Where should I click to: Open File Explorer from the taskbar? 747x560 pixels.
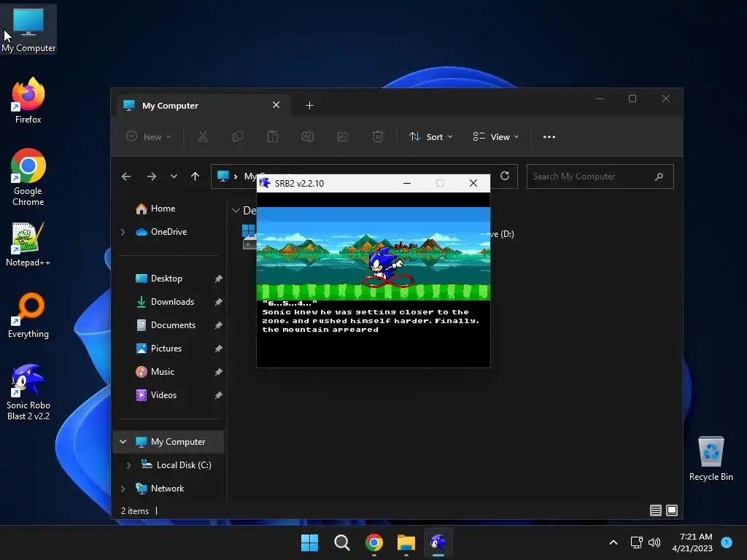406,542
